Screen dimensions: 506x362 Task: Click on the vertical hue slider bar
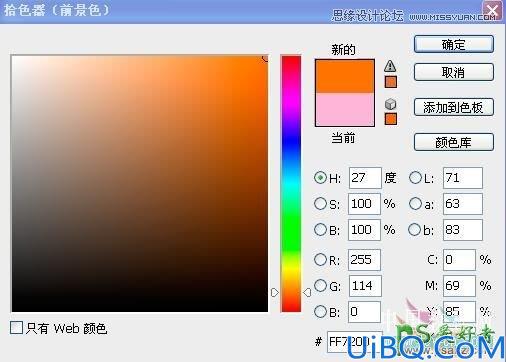coord(291,183)
